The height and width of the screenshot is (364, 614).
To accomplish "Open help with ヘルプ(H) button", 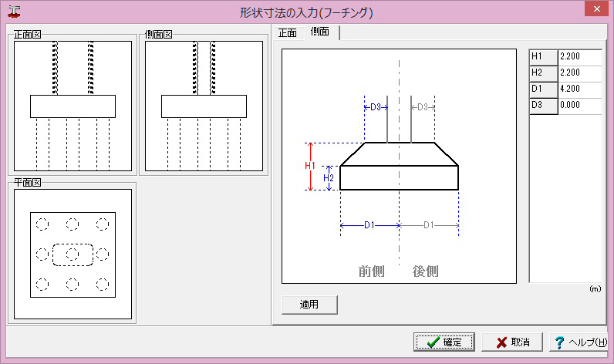I will point(579,342).
